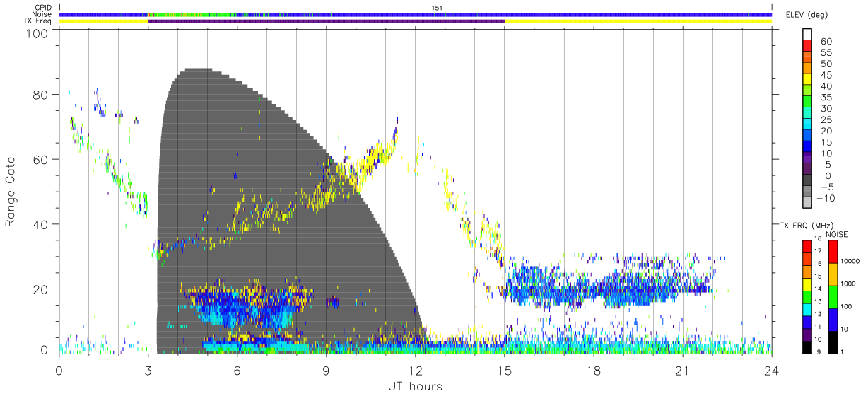Click the y-axis tick label '40'
The height and width of the screenshot is (401, 868).
coord(40,225)
